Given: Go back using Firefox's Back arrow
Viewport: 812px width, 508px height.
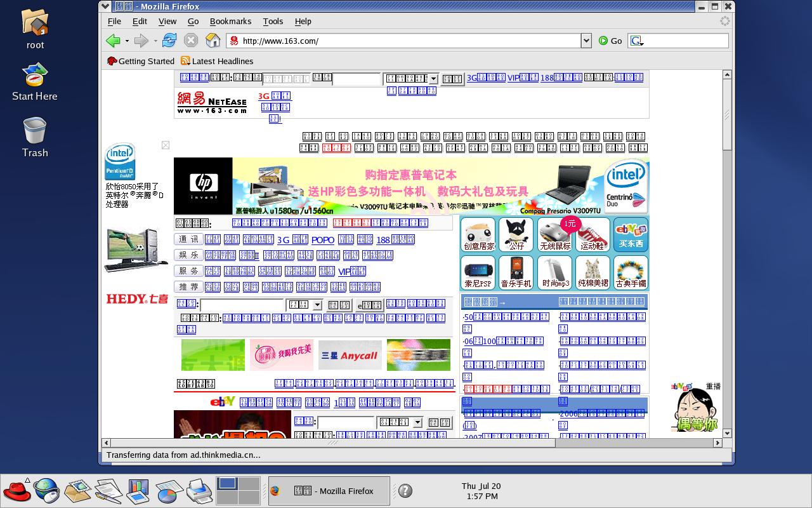Looking at the screenshot, I should 114,41.
